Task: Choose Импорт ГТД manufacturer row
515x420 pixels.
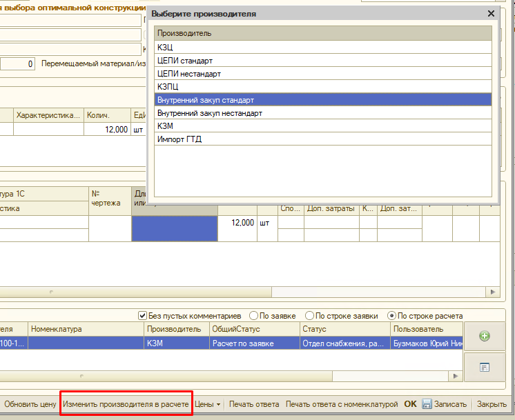Action: [x=323, y=139]
